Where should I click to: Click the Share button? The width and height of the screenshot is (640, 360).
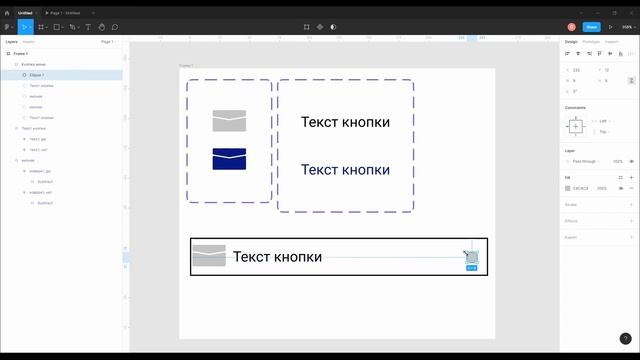(591, 27)
